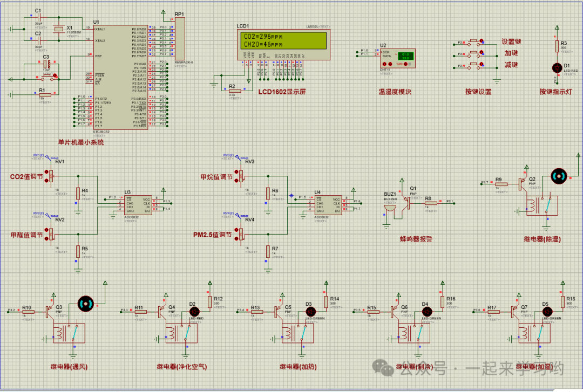
Task: Click the green humidity readout on DHT11
Action: coord(405,56)
